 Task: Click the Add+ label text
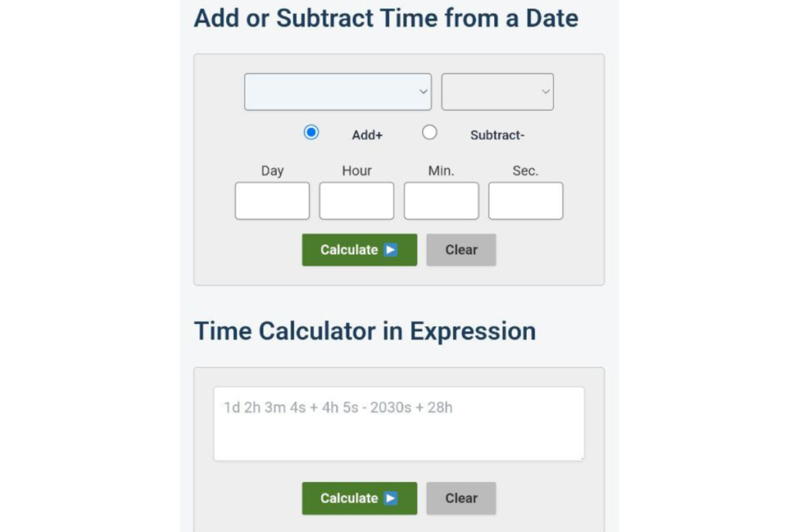(x=367, y=135)
